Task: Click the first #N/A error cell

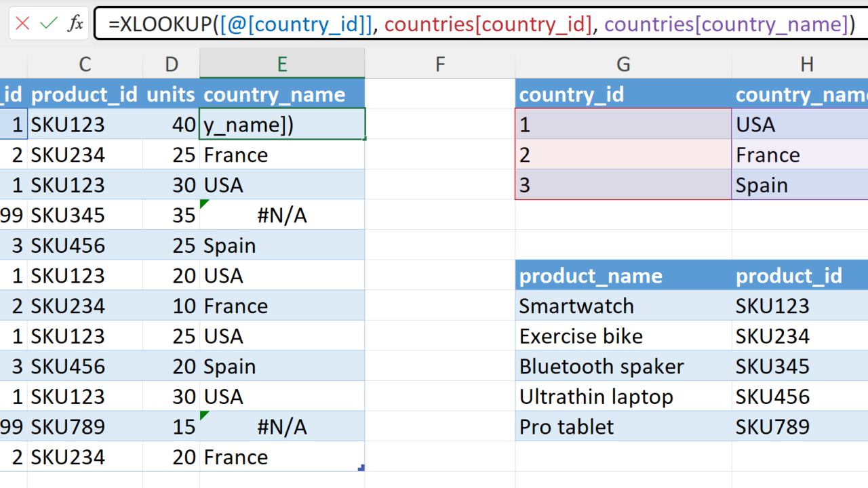Action: coord(282,216)
